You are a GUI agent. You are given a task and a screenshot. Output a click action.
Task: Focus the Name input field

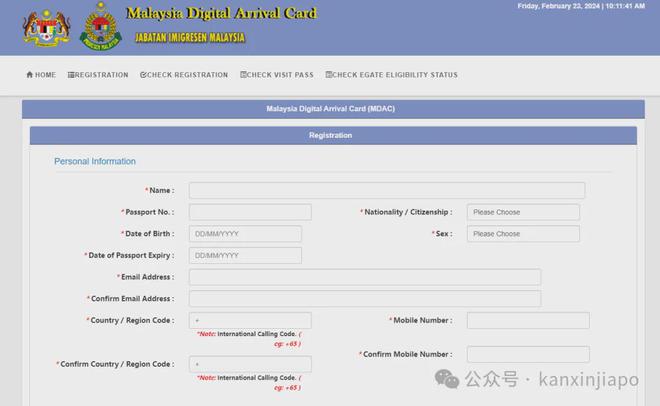pyautogui.click(x=387, y=190)
